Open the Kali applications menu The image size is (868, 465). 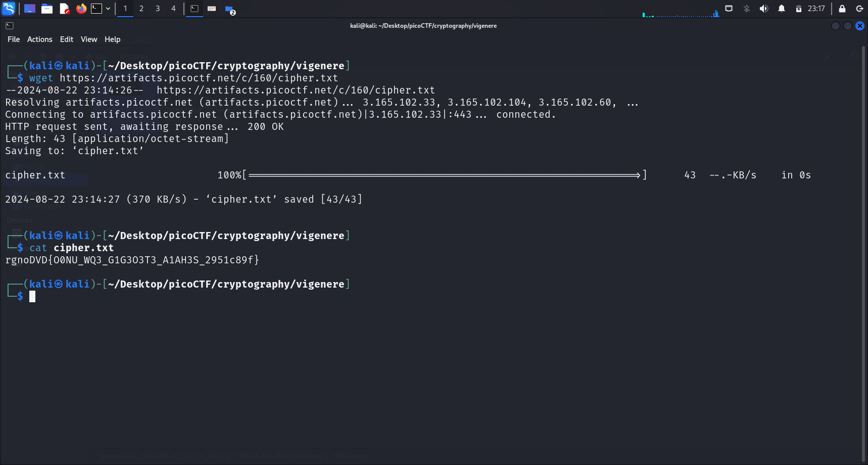(9, 9)
